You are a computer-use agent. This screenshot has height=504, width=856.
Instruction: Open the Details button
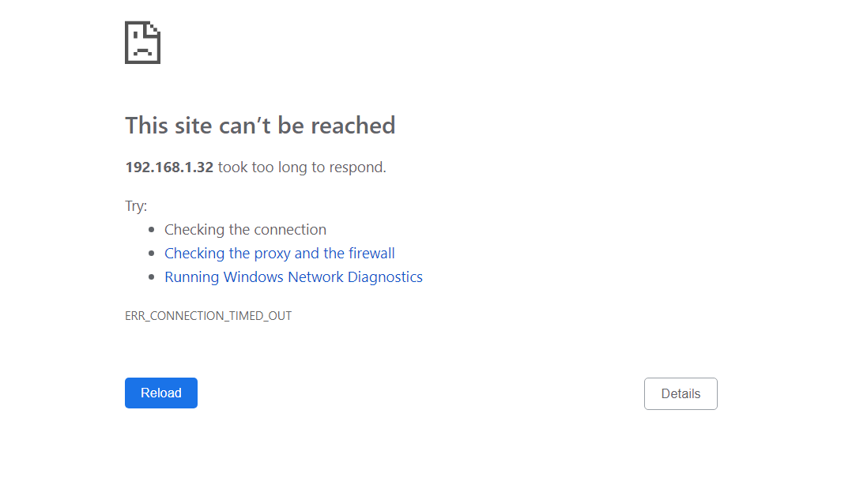coord(681,393)
